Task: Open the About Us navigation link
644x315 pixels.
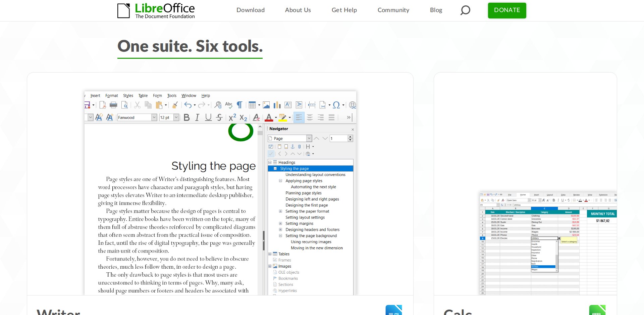Action: (298, 10)
